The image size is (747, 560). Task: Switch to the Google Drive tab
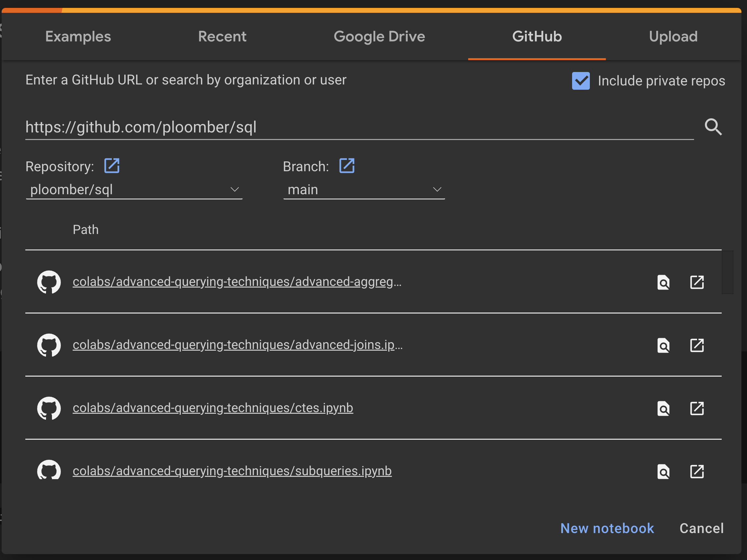[x=379, y=36]
